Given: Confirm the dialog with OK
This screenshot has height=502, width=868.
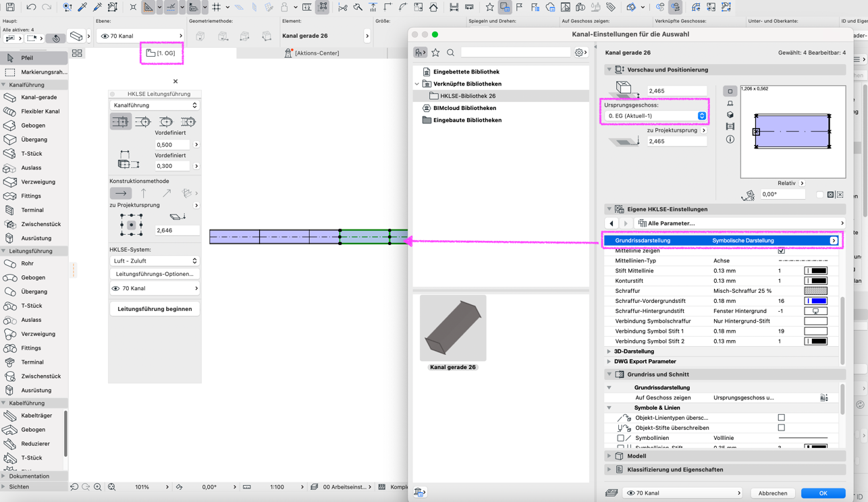Looking at the screenshot, I should pos(823,493).
